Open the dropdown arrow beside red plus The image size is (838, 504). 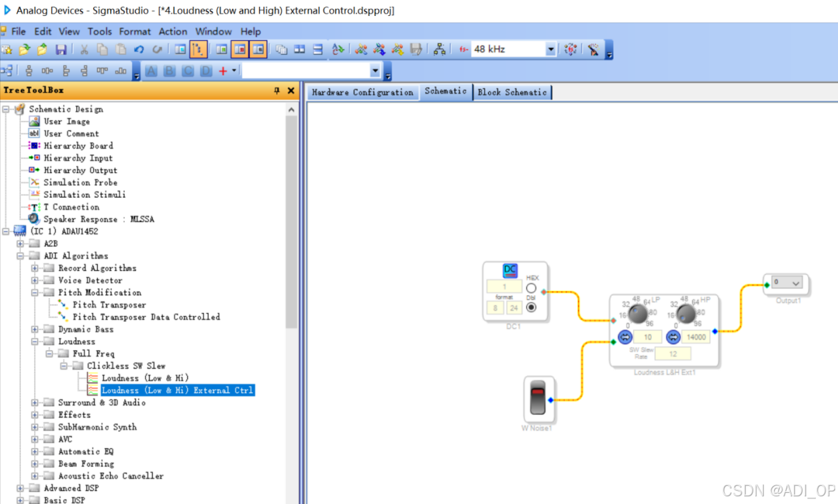pyautogui.click(x=234, y=70)
